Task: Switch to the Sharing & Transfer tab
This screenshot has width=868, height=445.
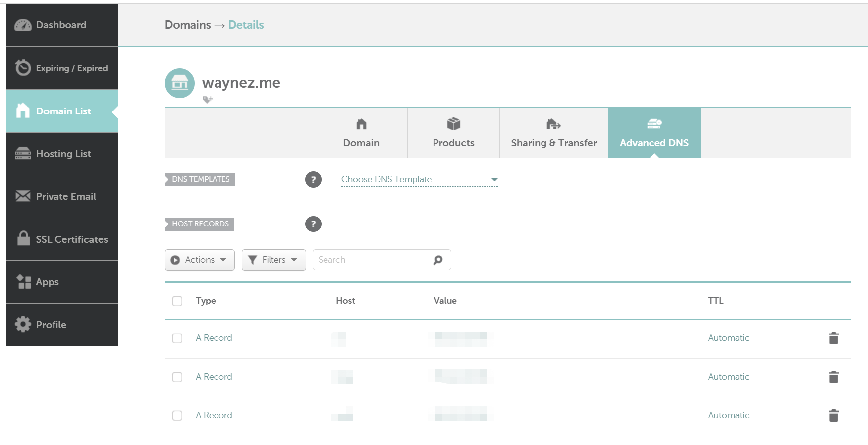Action: (x=553, y=133)
